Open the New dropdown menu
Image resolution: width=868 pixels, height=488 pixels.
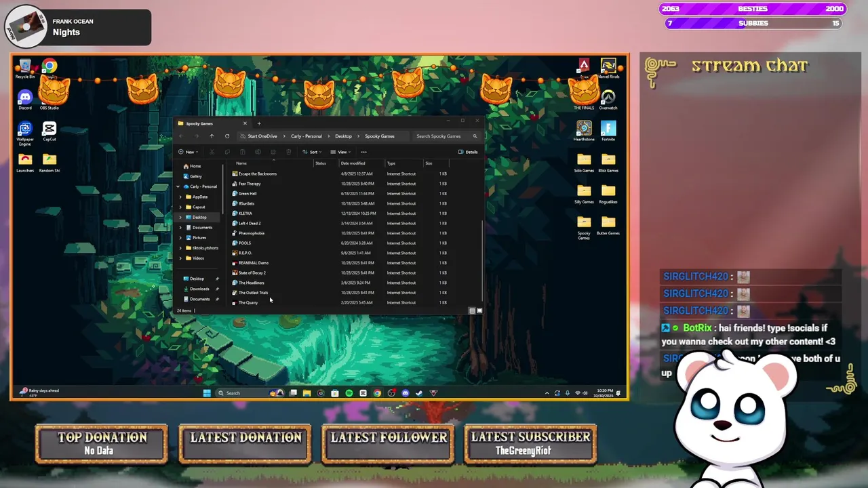pos(188,152)
